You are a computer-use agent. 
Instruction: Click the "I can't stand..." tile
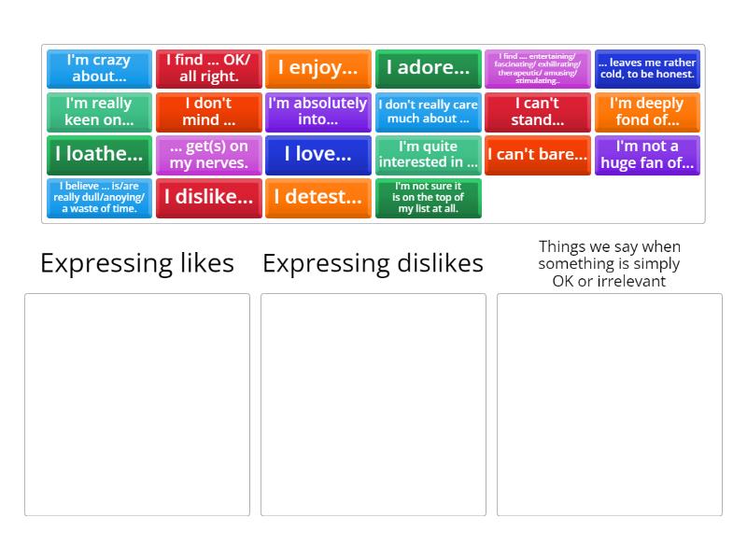point(538,111)
